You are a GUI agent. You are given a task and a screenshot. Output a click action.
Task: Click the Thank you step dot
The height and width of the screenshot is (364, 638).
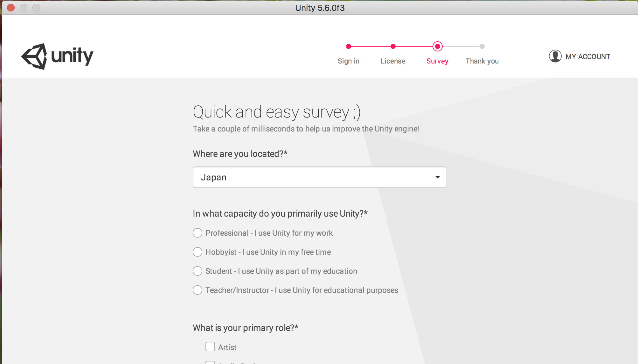point(482,46)
